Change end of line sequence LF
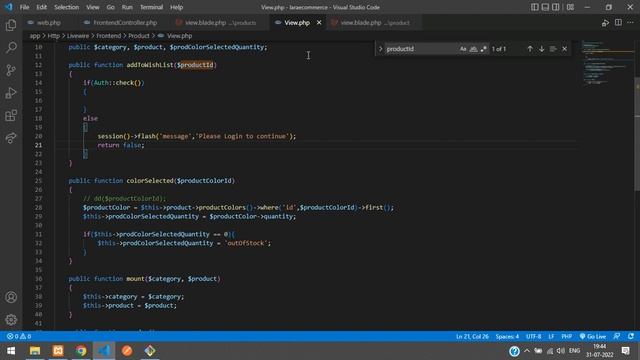This screenshot has width=640, height=360. [x=551, y=337]
